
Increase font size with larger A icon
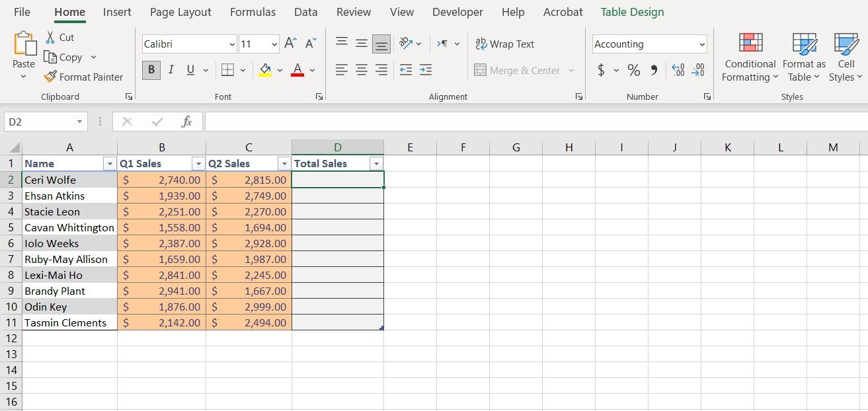pos(290,44)
